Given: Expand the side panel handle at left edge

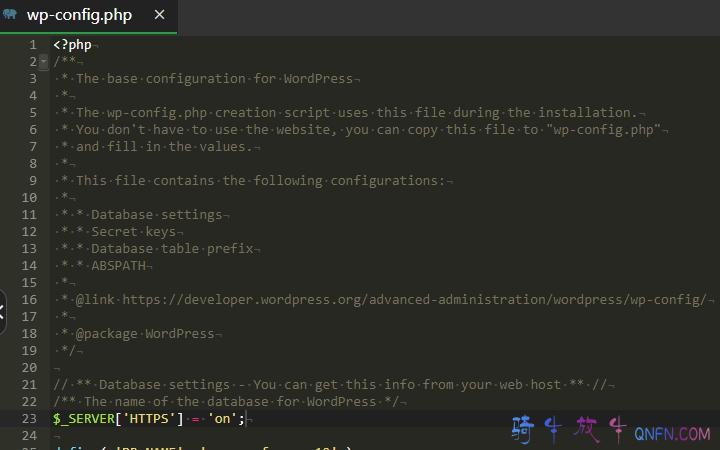Looking at the screenshot, I should (2, 312).
